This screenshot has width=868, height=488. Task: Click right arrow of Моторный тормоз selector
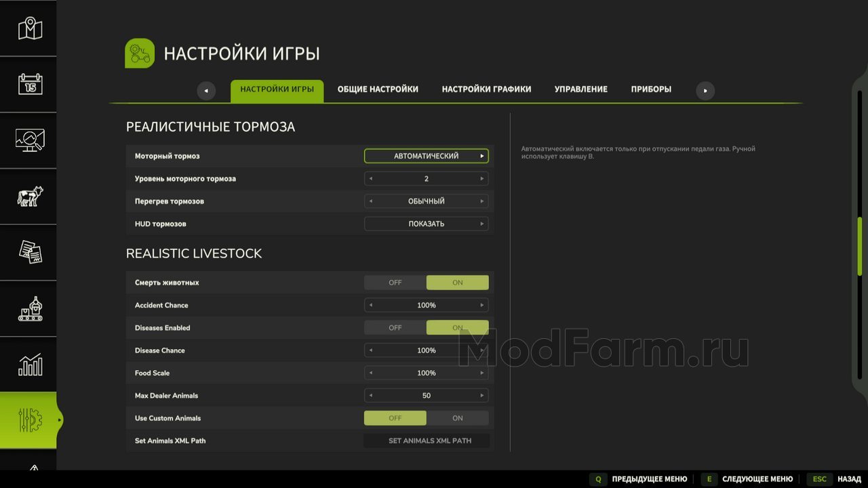[482, 156]
